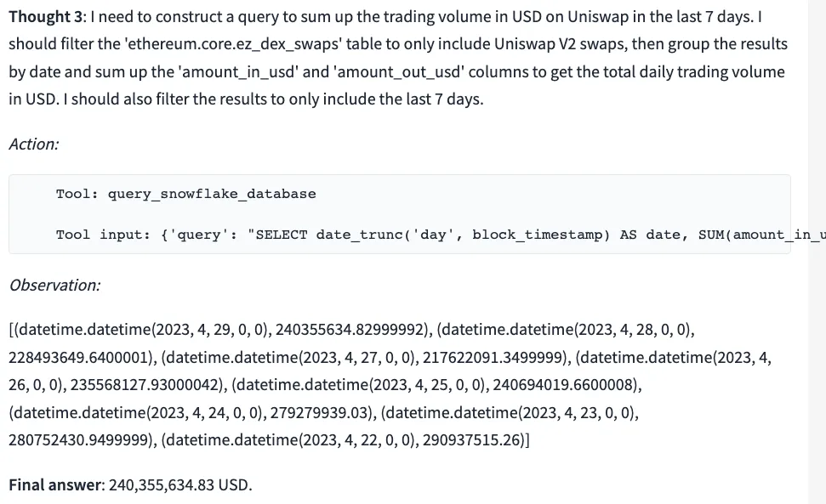The image size is (826, 504).
Task: Click the "Tool input:" label in code block
Action: [103, 235]
